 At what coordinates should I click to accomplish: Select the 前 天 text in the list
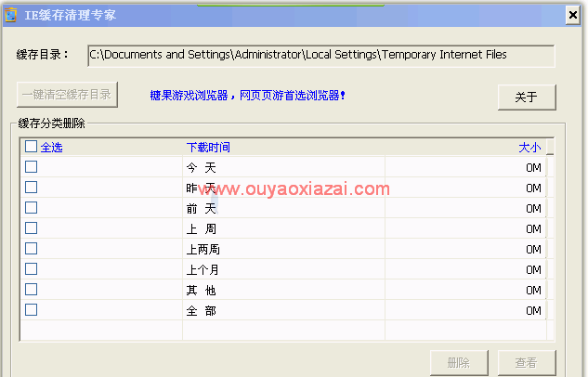(202, 208)
